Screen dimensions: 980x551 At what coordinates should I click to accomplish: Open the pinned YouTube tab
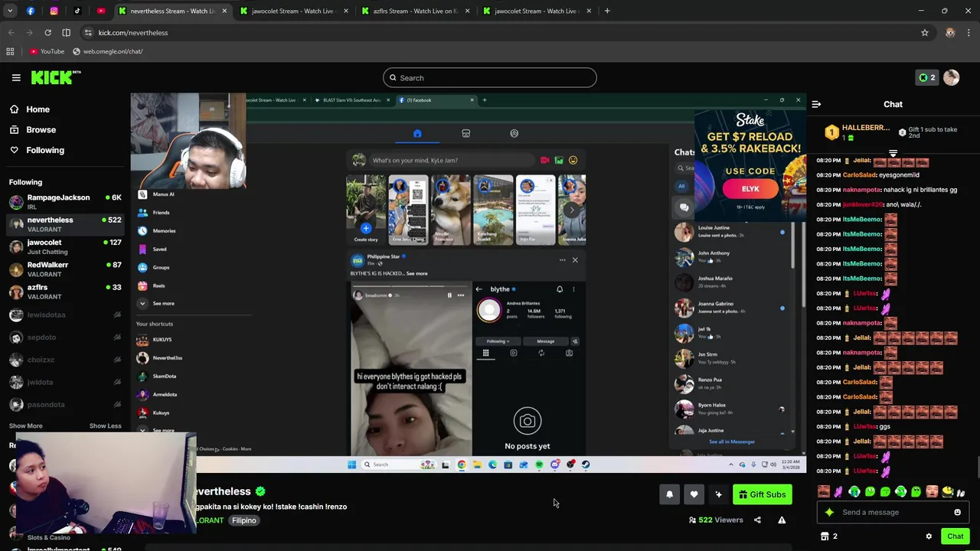101,11
